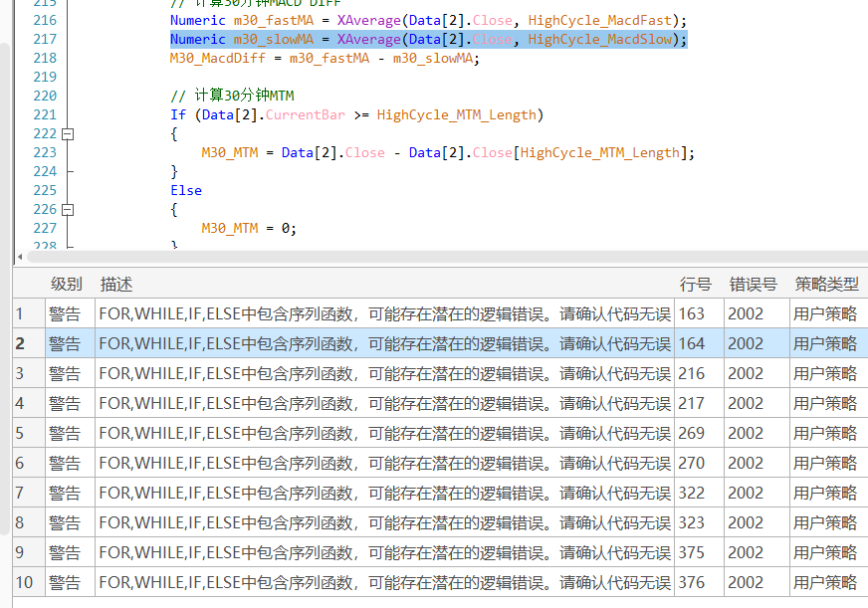The width and height of the screenshot is (868, 608).
Task: Click the 描述 column header
Action: [x=116, y=285]
